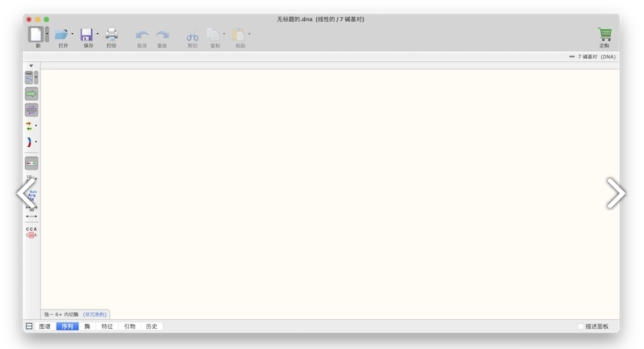This screenshot has height=349, width=644.
Task: Click the numbering icon labeled 10
Action: coord(30,179)
